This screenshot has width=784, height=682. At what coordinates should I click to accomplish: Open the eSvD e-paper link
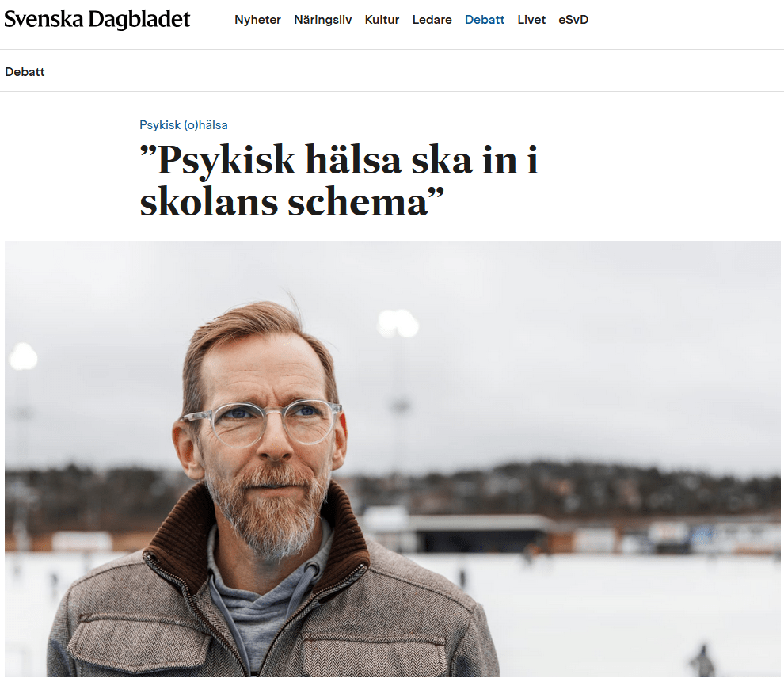pos(573,20)
